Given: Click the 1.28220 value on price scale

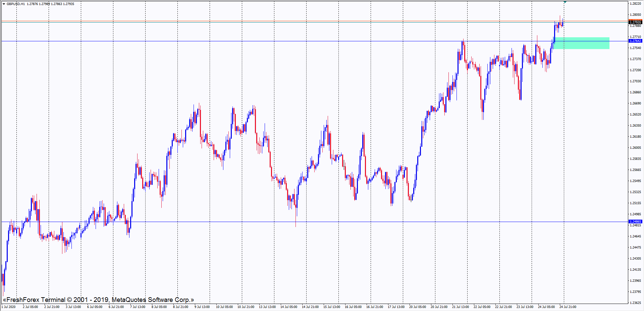Looking at the screenshot, I should click(x=635, y=4).
